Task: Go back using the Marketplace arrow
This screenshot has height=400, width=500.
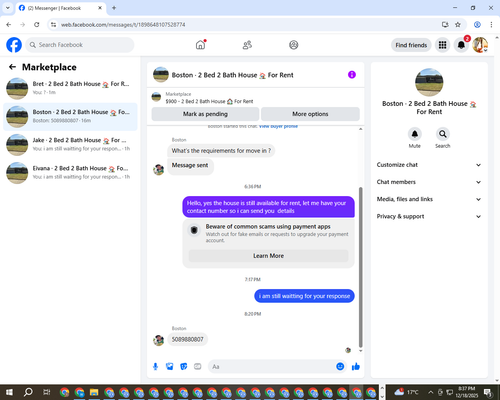Action: click(12, 67)
